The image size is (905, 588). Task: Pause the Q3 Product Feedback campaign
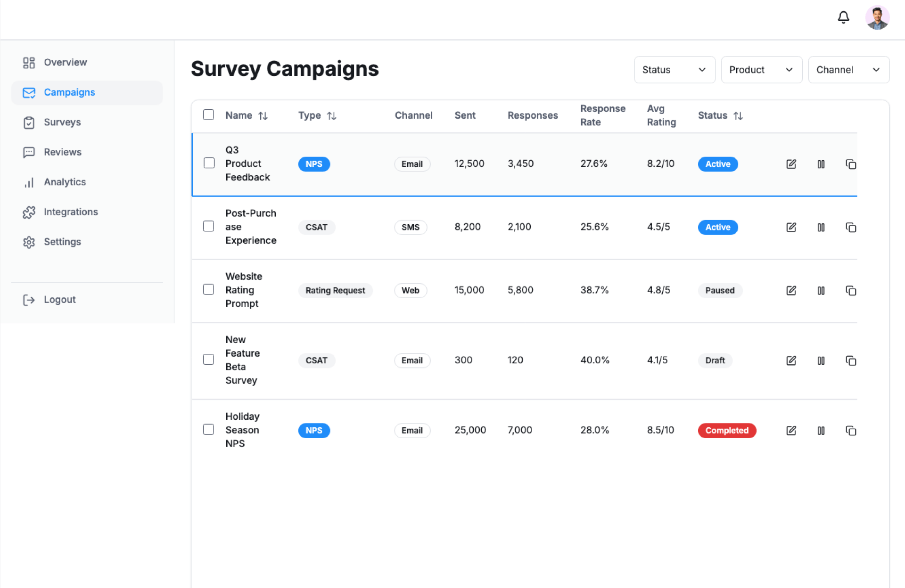coord(821,164)
